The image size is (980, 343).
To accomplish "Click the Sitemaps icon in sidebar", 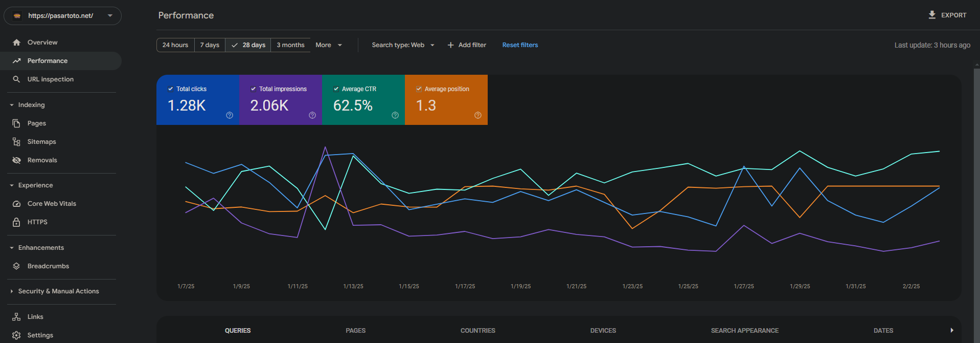I will 16,142.
